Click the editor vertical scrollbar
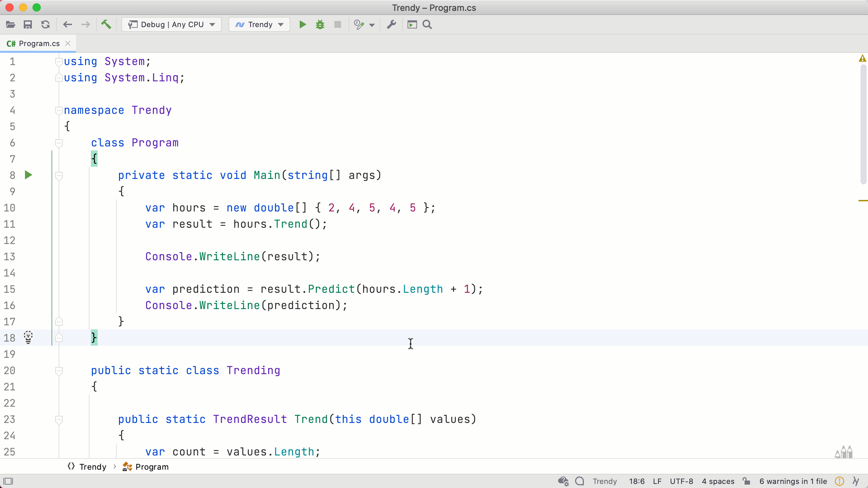868x488 pixels. click(863, 124)
